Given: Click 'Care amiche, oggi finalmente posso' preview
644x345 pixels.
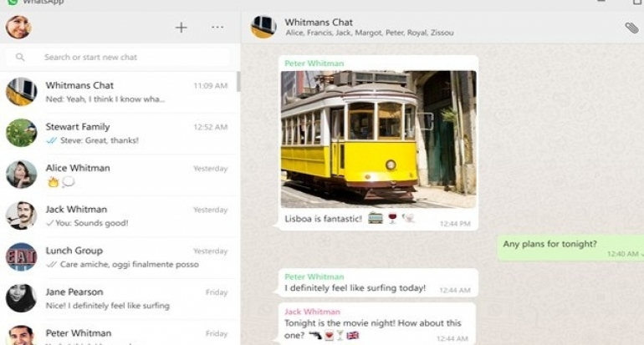Looking at the screenshot, I should (130, 264).
